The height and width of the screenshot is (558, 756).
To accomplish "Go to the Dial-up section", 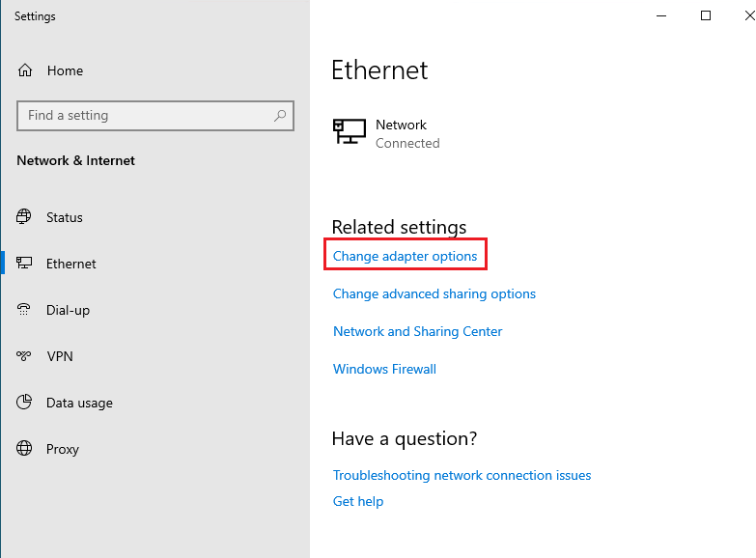I will (x=68, y=310).
